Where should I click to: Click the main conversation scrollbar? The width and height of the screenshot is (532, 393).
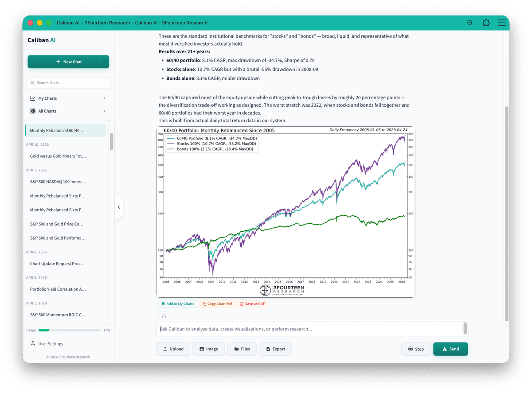point(507,213)
